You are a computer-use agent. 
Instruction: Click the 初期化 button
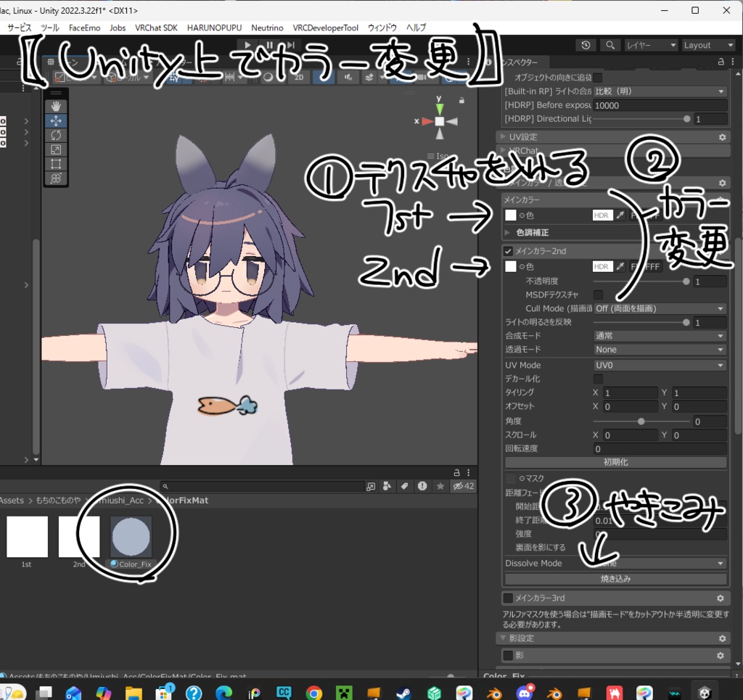pyautogui.click(x=615, y=462)
